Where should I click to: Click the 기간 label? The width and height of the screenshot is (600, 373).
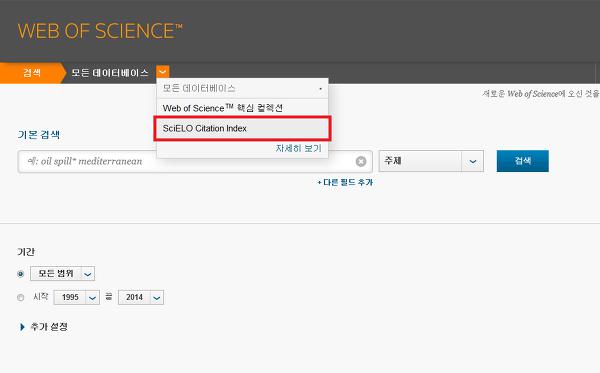26,252
